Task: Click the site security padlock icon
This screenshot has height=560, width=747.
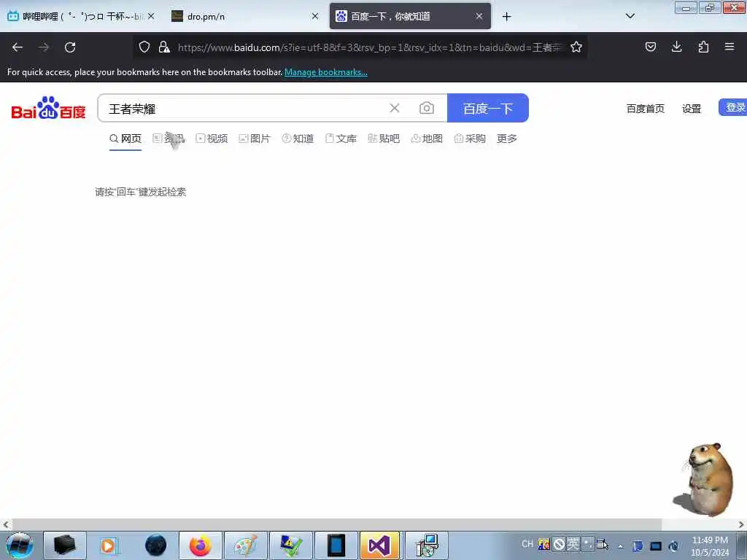Action: click(x=164, y=47)
